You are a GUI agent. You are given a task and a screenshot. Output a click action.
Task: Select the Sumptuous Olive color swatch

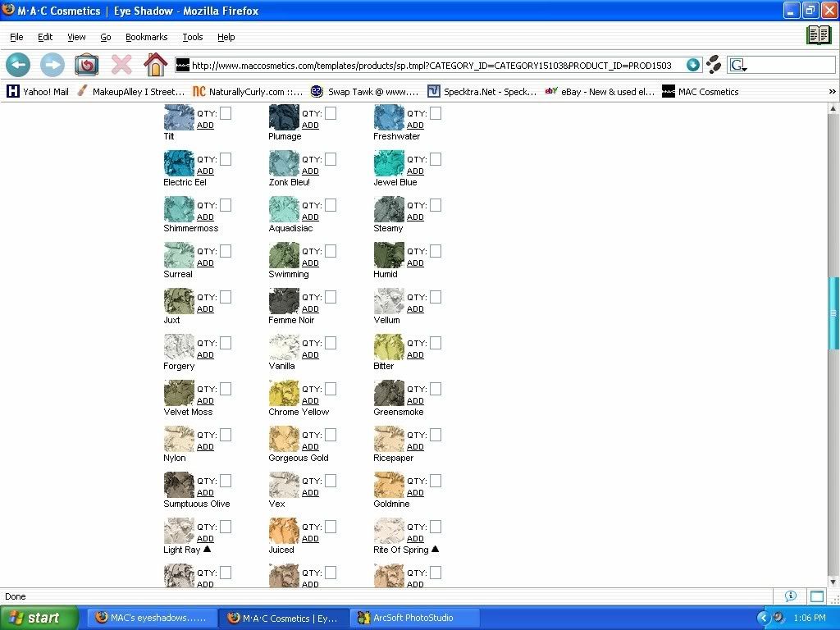(x=179, y=485)
